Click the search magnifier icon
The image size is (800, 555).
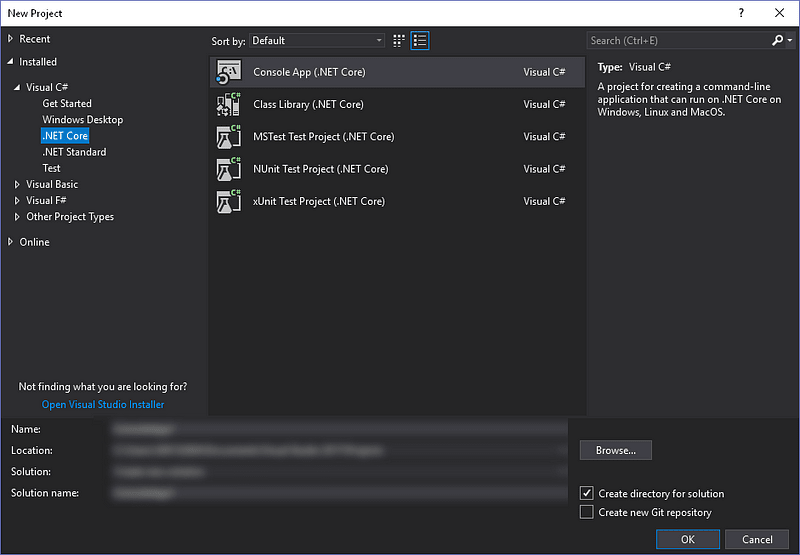tap(777, 40)
